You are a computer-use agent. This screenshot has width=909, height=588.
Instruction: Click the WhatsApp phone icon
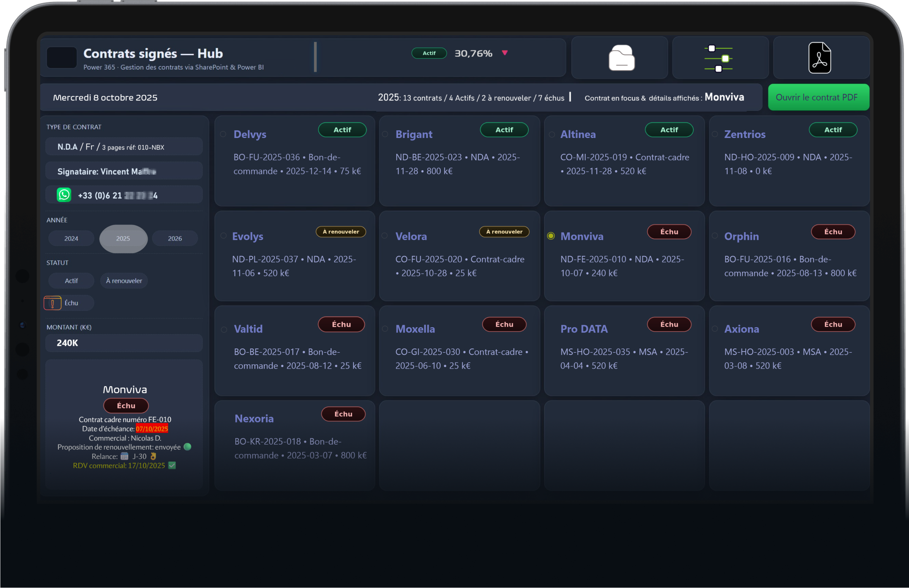[x=64, y=195]
